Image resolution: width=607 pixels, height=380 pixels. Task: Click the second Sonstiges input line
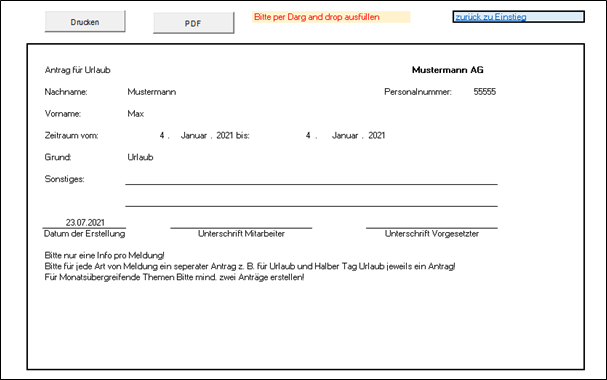pos(311,205)
